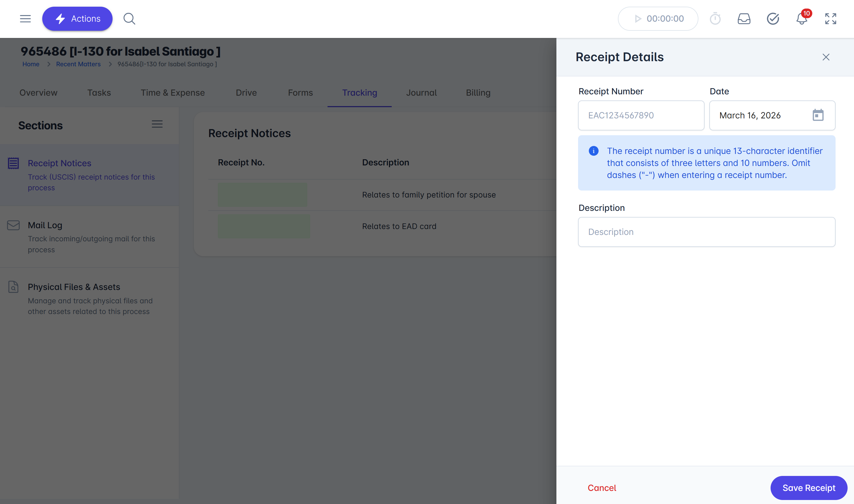Click the Receipt Number input field

(x=641, y=115)
